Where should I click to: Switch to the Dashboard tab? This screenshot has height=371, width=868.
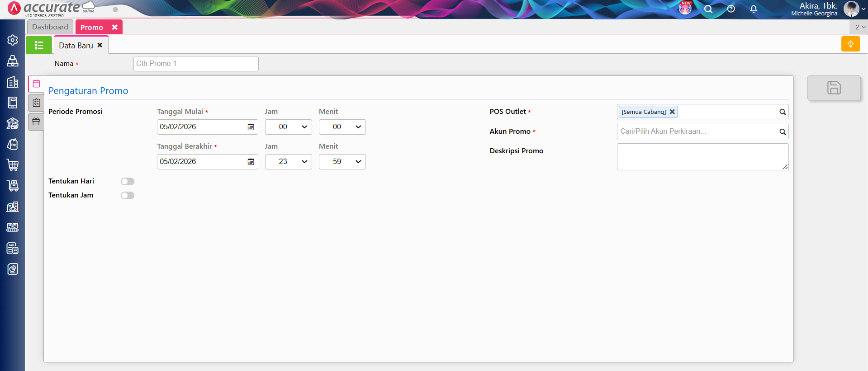pos(50,27)
